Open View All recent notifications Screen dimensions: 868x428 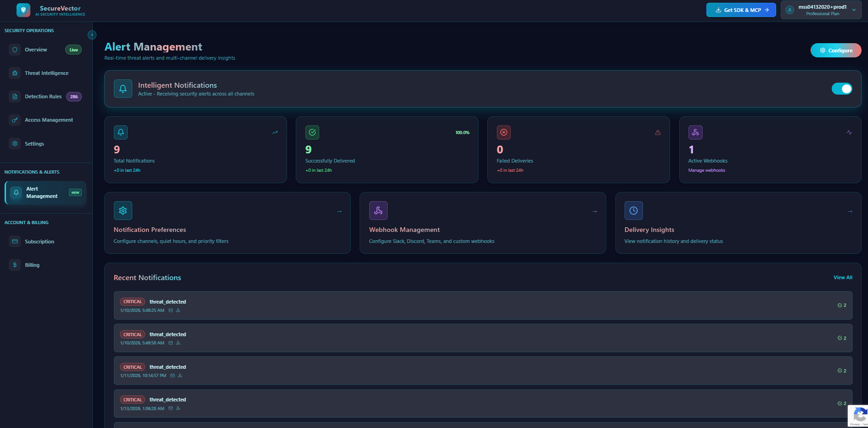coord(842,277)
